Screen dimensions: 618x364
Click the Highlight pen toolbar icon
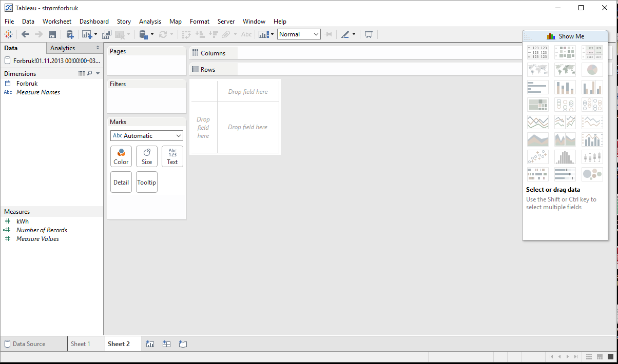pyautogui.click(x=345, y=34)
